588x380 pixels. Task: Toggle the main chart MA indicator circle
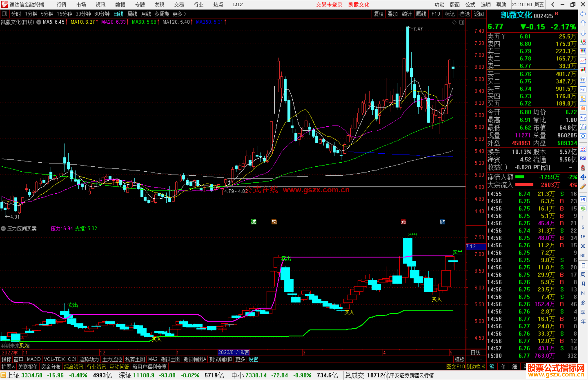point(39,22)
